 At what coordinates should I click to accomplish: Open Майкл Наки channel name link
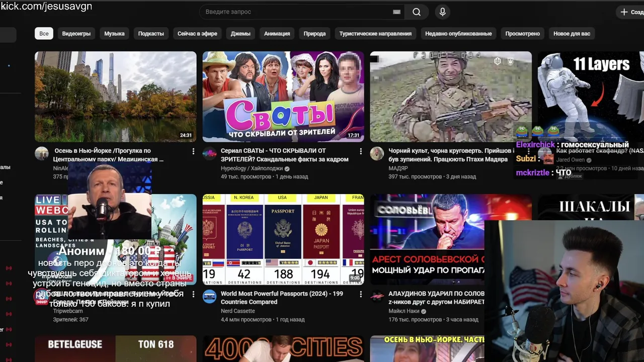click(x=404, y=311)
